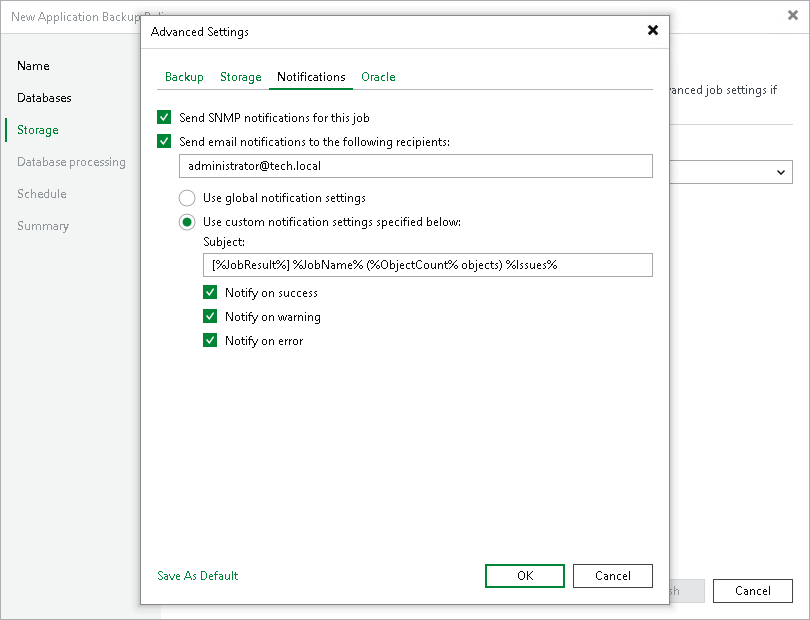810x620 pixels.
Task: Cancel the Advanced Settings dialog
Action: pos(612,576)
